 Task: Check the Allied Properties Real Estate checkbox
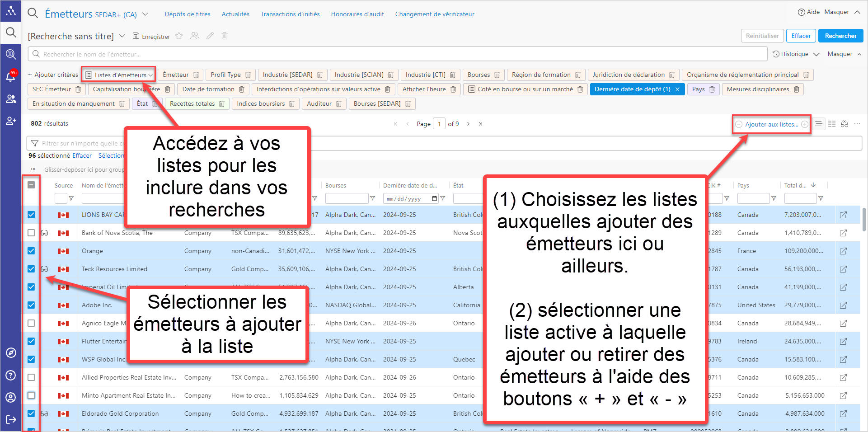click(x=31, y=377)
